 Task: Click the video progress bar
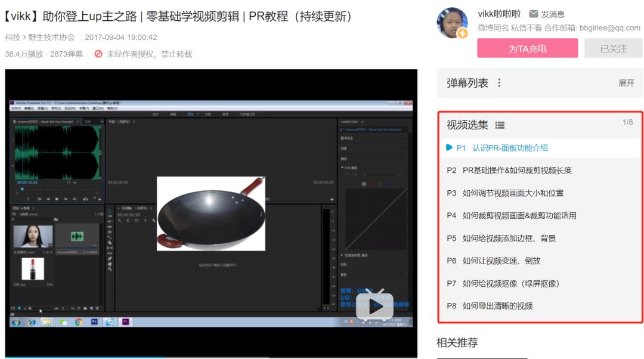[209, 356]
